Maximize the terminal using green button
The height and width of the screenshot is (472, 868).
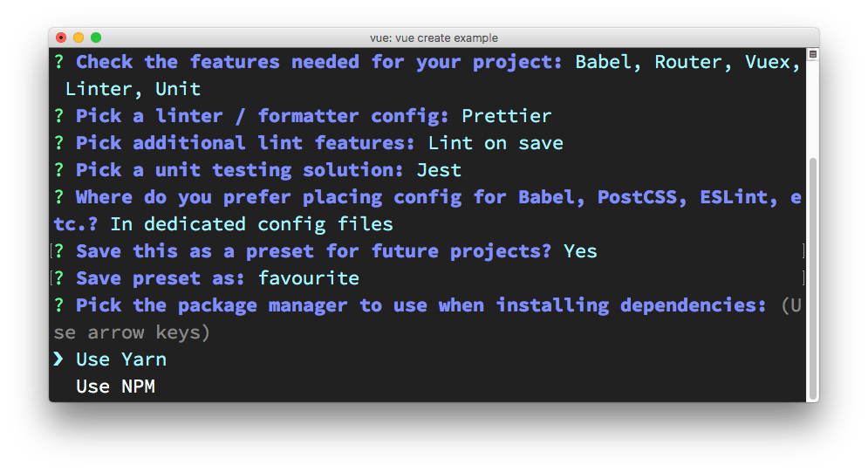(x=96, y=38)
